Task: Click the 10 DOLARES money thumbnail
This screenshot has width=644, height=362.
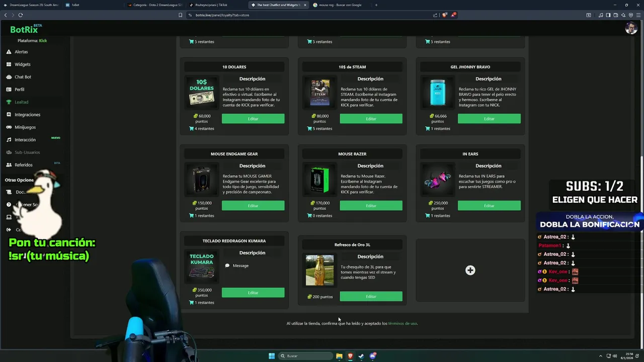Action: tap(201, 92)
